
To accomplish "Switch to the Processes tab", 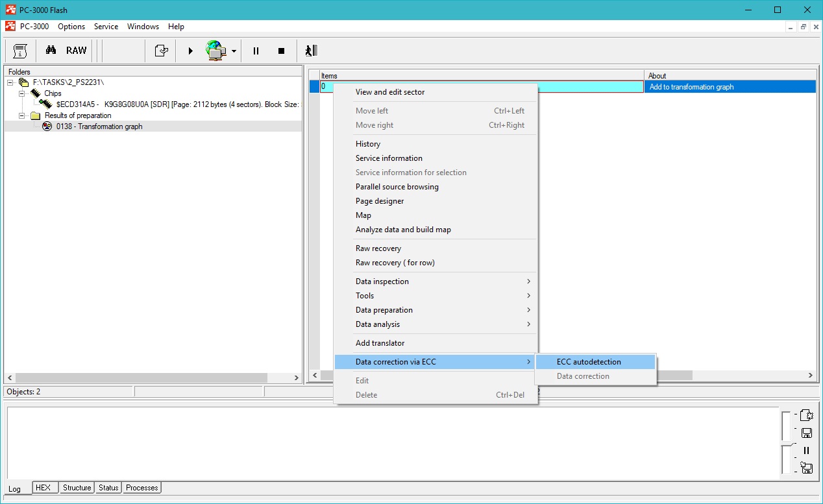I will click(142, 488).
